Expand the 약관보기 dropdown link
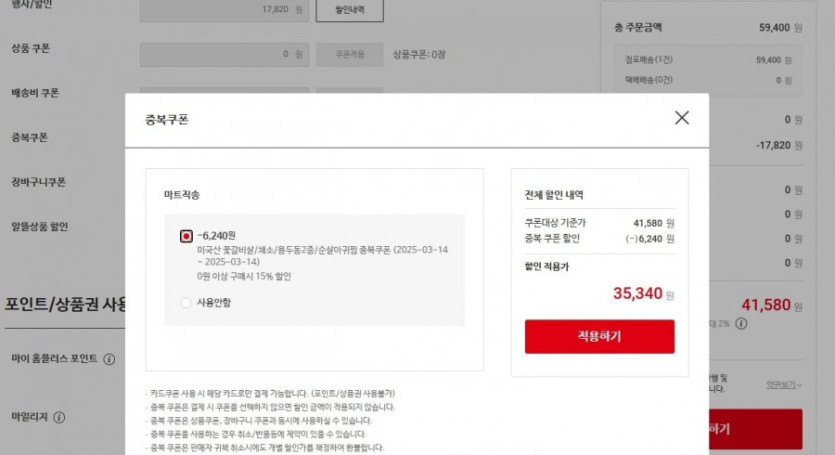Viewport: 835px width, 455px height. [784, 385]
